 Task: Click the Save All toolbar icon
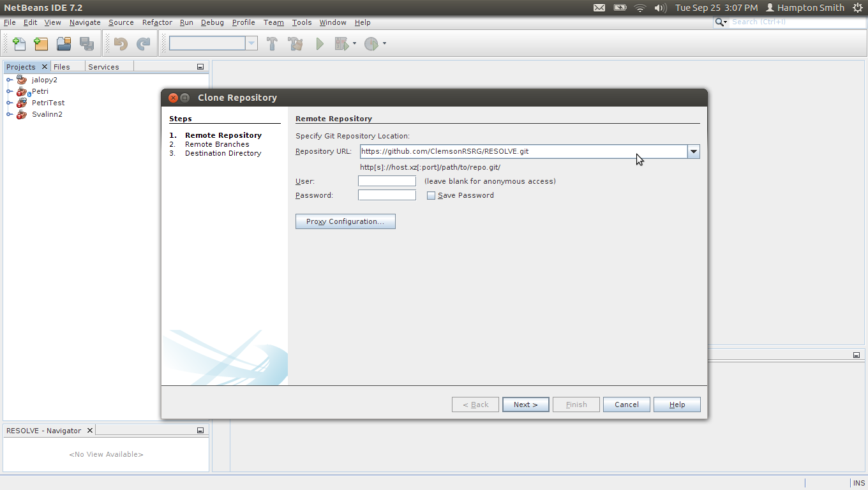86,44
